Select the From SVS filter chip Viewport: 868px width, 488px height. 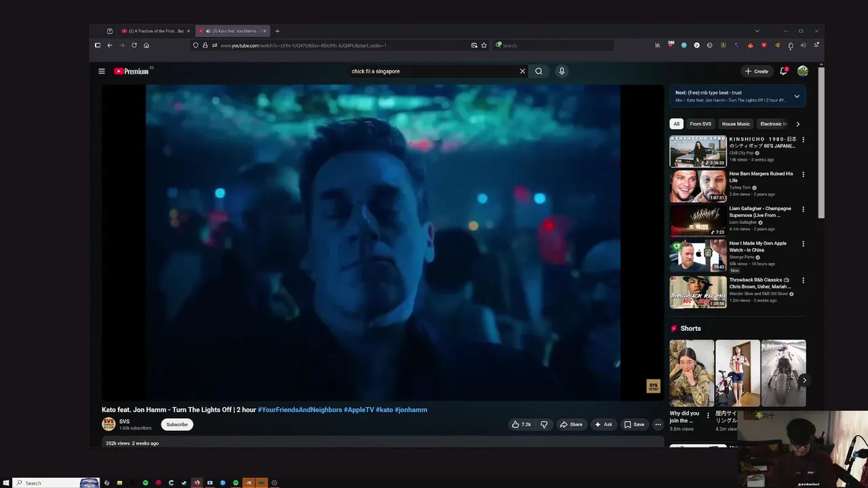[701, 124]
